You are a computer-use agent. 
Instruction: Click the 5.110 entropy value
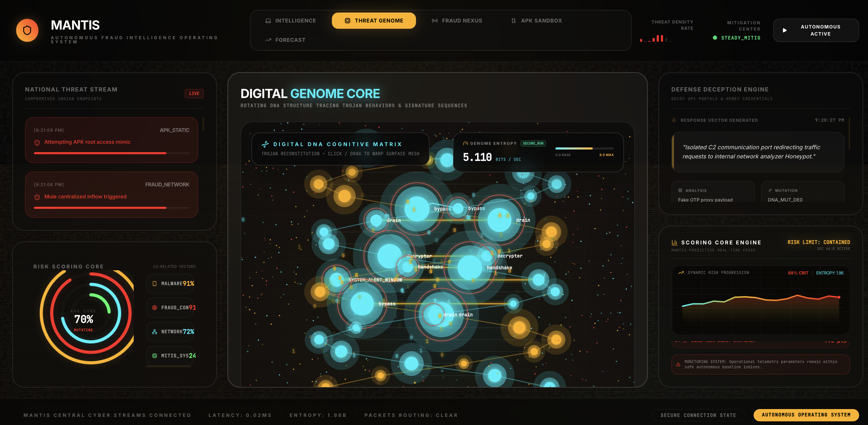pos(477,157)
